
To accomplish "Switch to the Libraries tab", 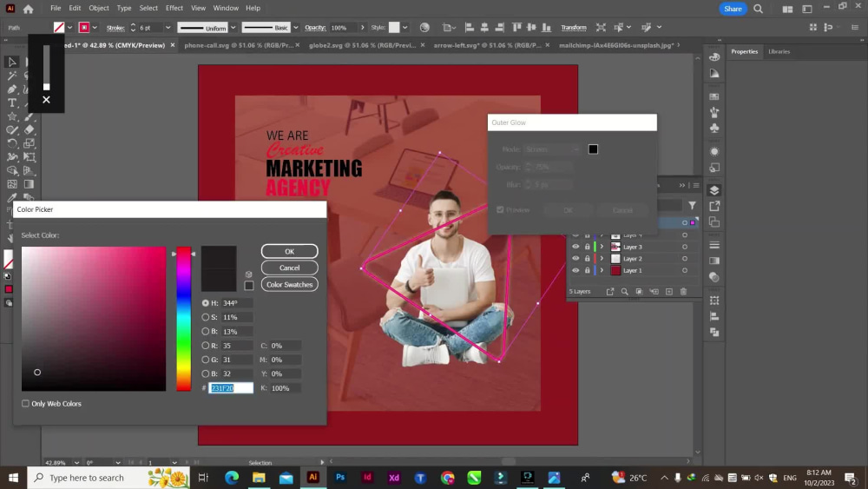I will click(779, 51).
